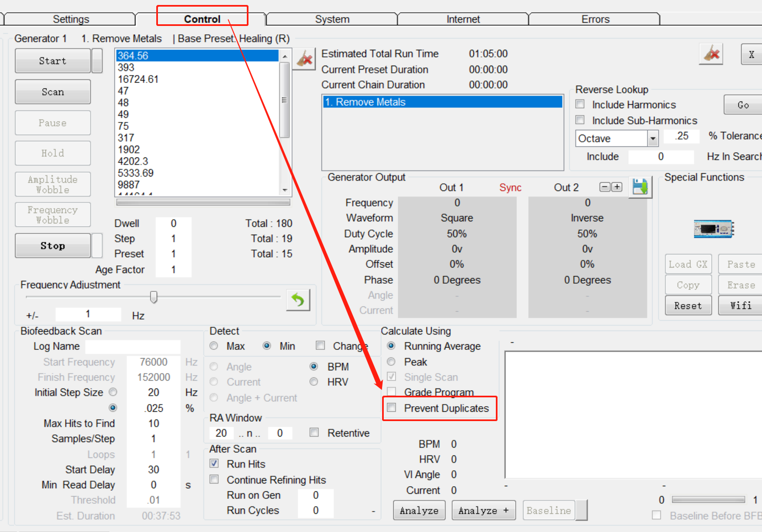
Task: Click the broom icon beside the frequency list
Action: click(x=305, y=58)
